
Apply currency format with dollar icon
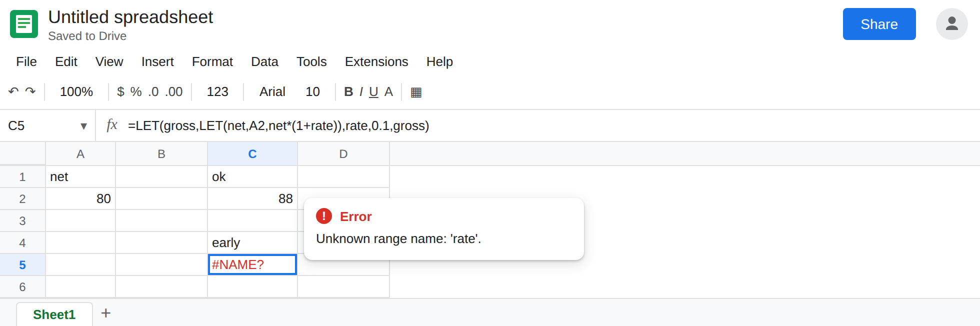120,92
